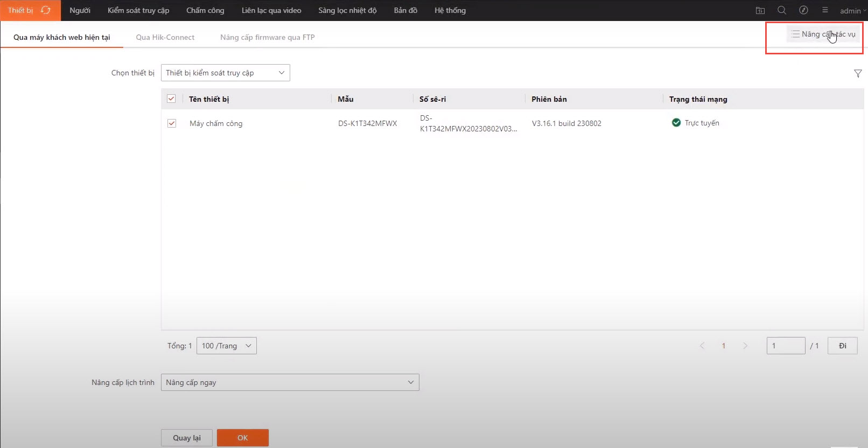Switch to Nâng cấp firmware qua FTP tab

[x=267, y=37]
